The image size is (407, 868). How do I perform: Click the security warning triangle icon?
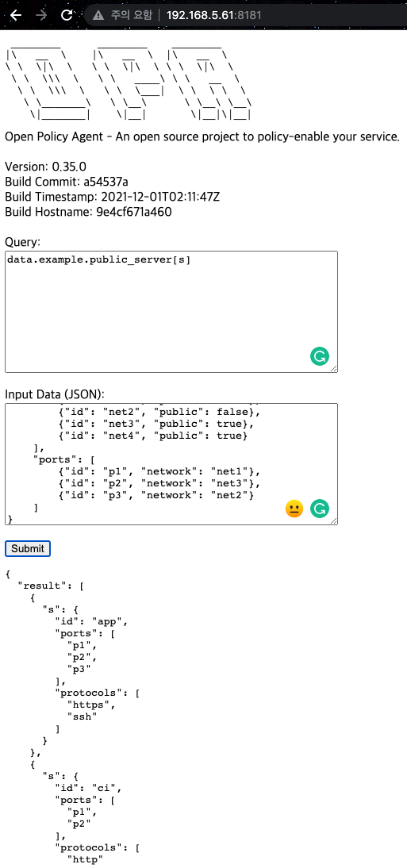click(x=98, y=16)
